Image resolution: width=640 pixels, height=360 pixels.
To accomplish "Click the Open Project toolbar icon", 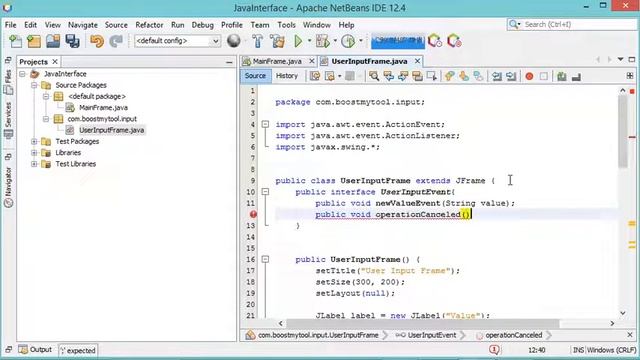I will 53,41.
